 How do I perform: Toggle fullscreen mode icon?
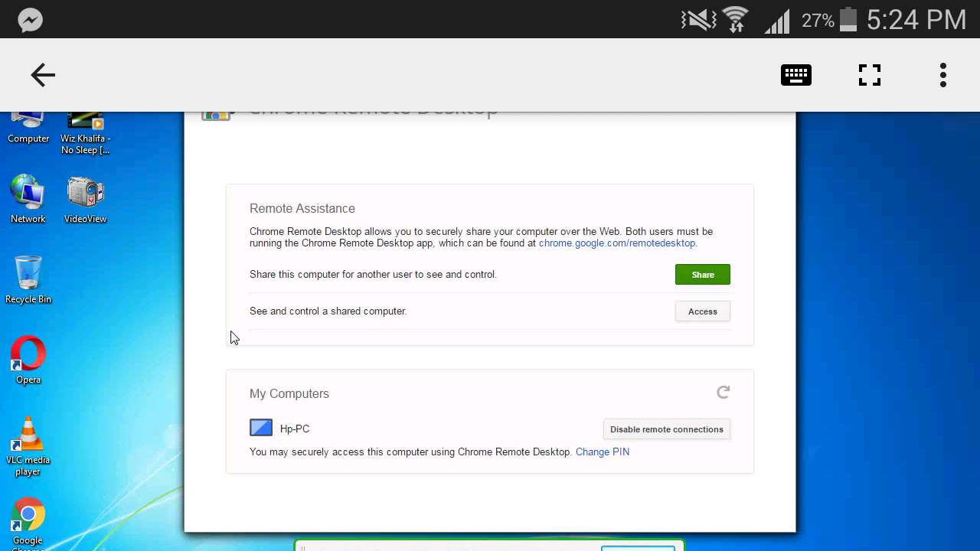pyautogui.click(x=870, y=75)
